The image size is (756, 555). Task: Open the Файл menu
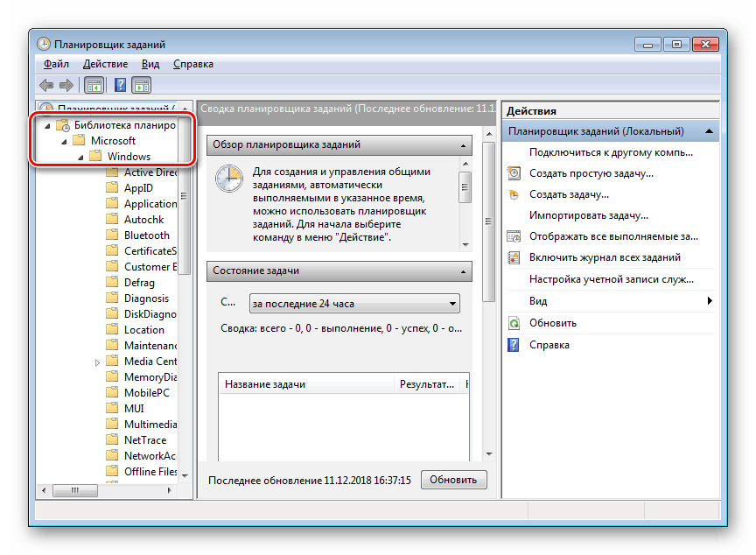point(56,64)
